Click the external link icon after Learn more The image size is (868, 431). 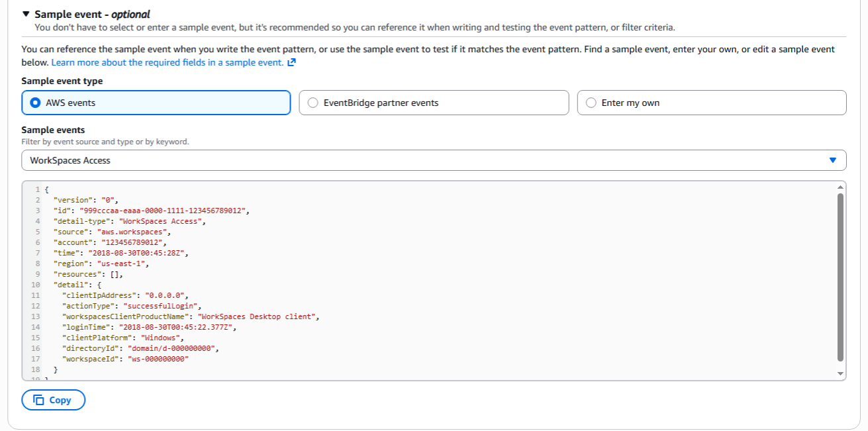(291, 62)
